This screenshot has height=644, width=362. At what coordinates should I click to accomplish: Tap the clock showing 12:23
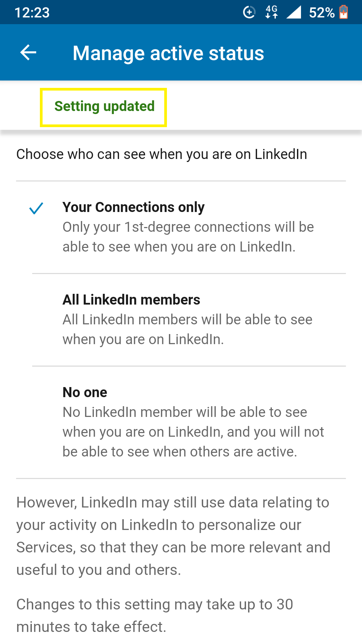[33, 12]
